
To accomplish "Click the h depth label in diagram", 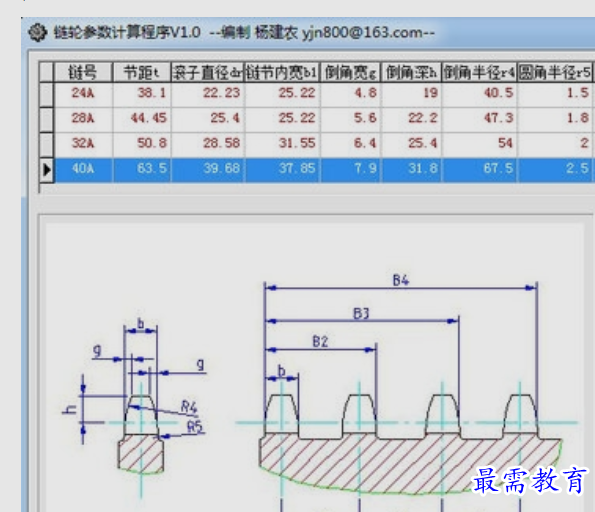I will pos(70,409).
